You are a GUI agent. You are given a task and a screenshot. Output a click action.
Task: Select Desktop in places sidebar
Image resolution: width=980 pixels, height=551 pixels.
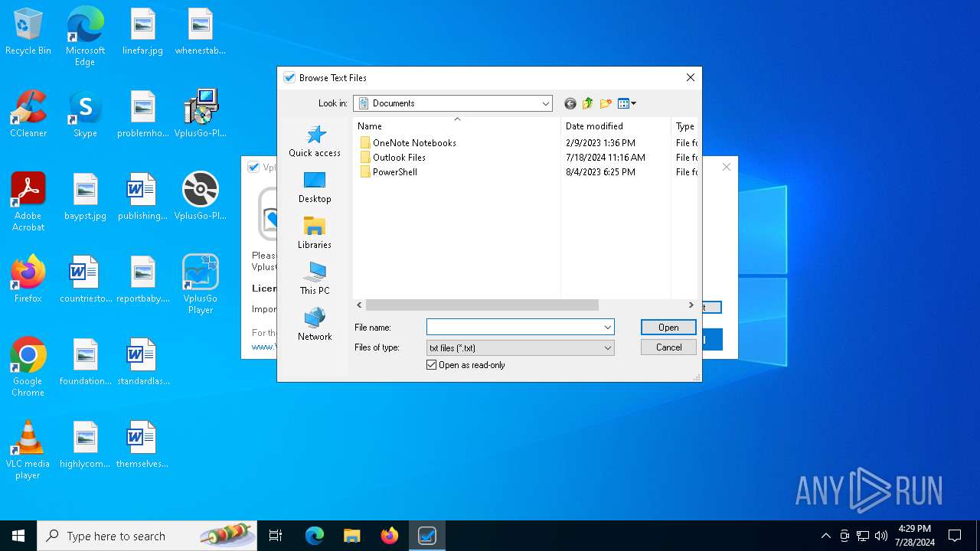(315, 187)
